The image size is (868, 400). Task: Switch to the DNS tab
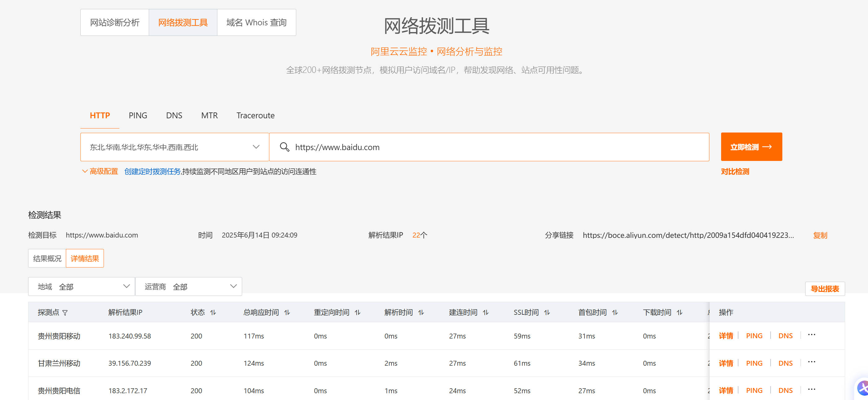tap(174, 116)
